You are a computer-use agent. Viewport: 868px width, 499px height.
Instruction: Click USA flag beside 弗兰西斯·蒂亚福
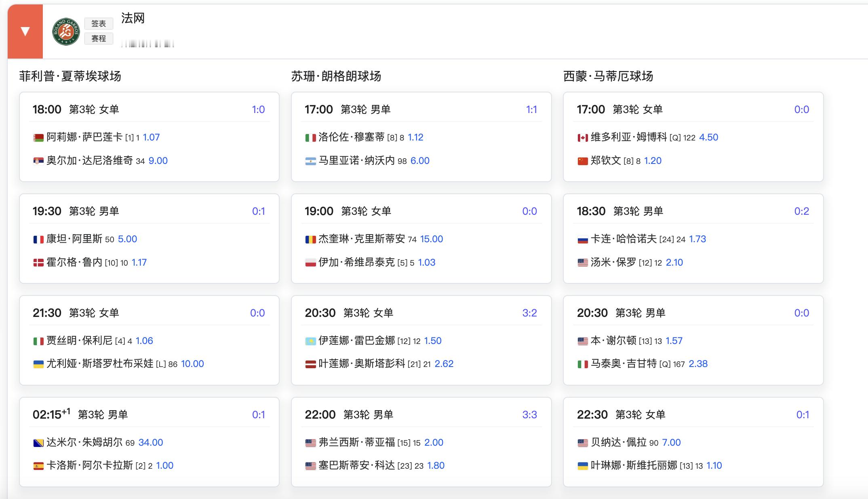coord(310,443)
